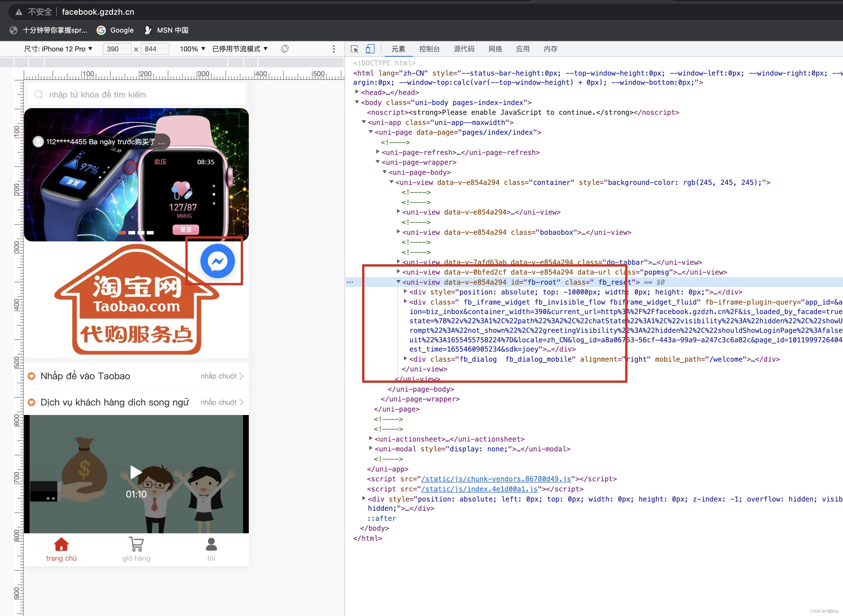Click the Nhấp để vào Taobao row

tap(136, 376)
